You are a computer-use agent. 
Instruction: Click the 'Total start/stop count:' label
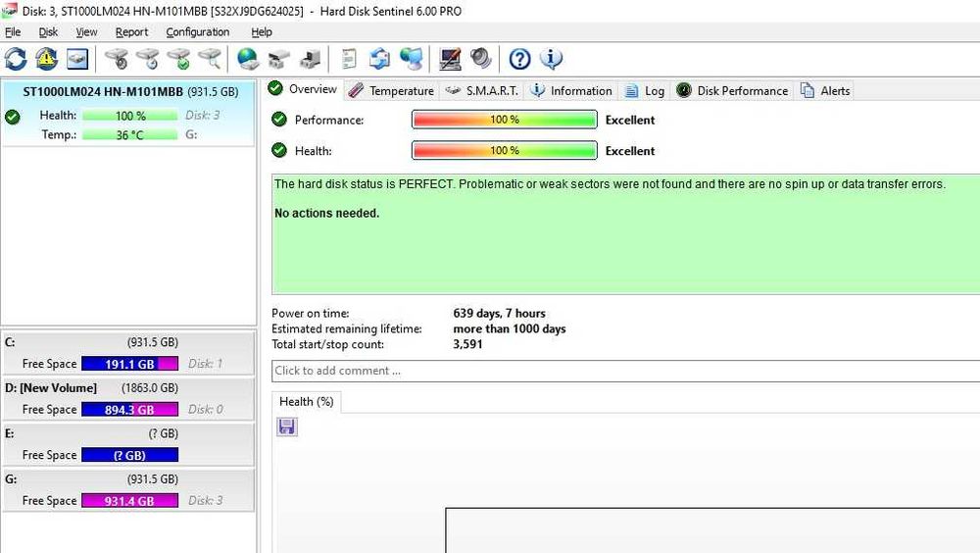point(327,344)
